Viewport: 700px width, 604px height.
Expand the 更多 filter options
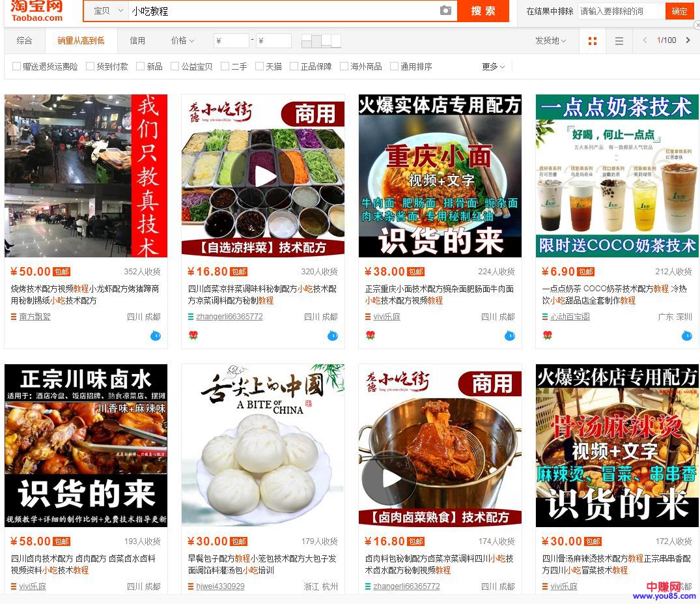tap(494, 66)
